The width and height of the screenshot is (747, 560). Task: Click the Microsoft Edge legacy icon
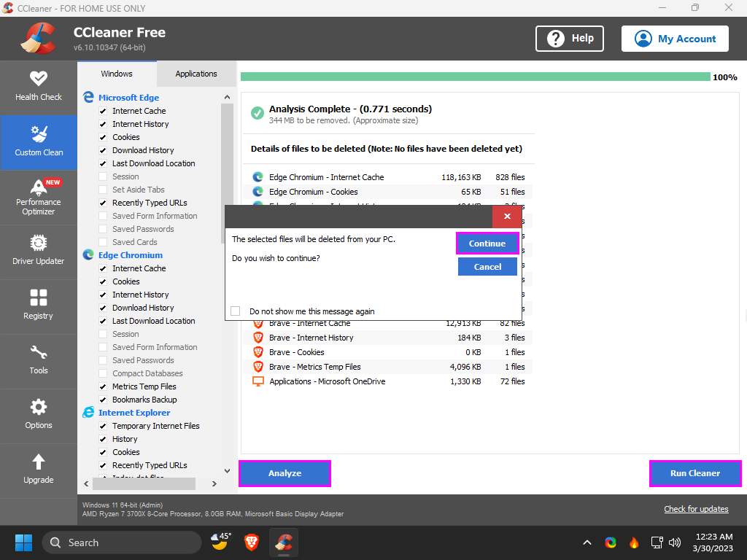pos(88,97)
